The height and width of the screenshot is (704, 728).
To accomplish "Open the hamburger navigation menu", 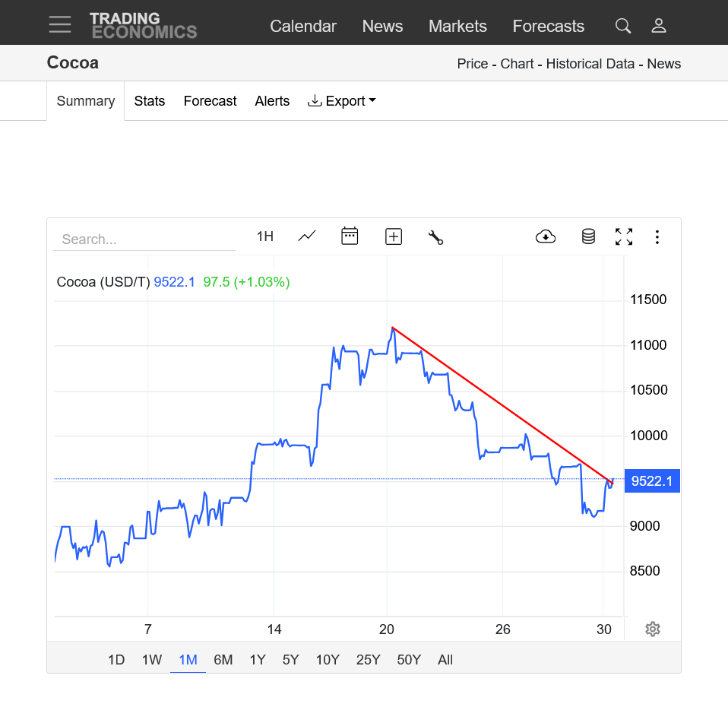I will coord(60,25).
